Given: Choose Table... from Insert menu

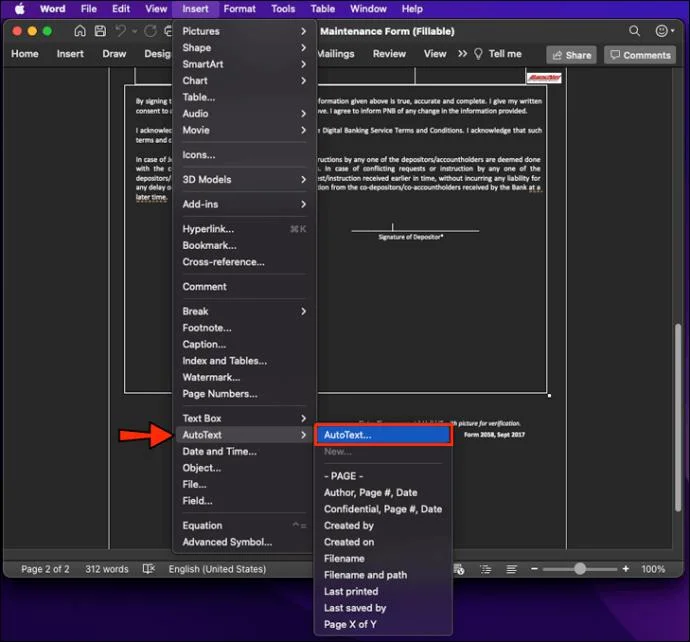Looking at the screenshot, I should click(244, 97).
